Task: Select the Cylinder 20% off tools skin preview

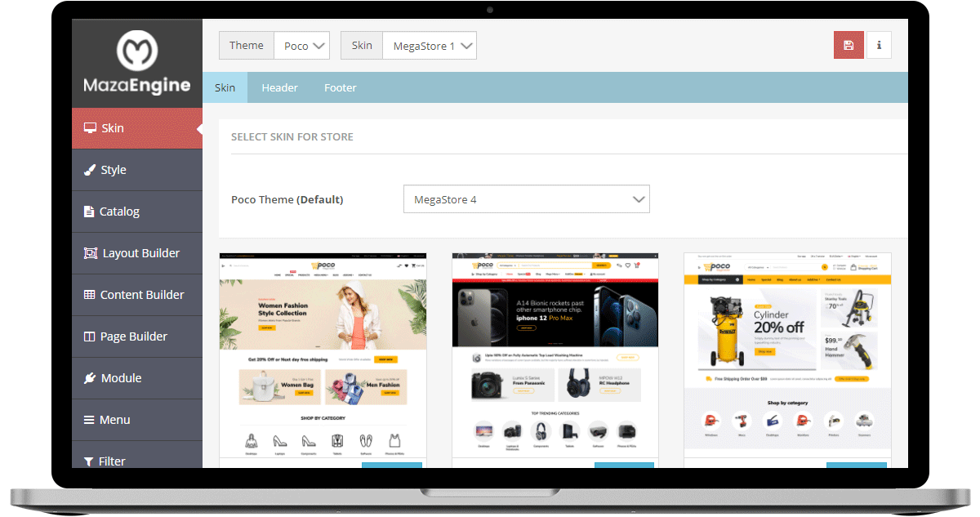Action: pos(787,355)
